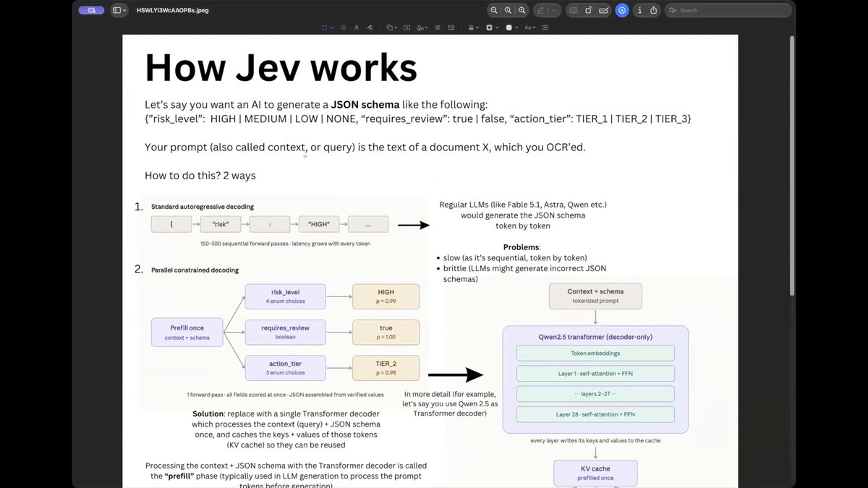Open the Aa Text Style dropdown

[x=529, y=27]
